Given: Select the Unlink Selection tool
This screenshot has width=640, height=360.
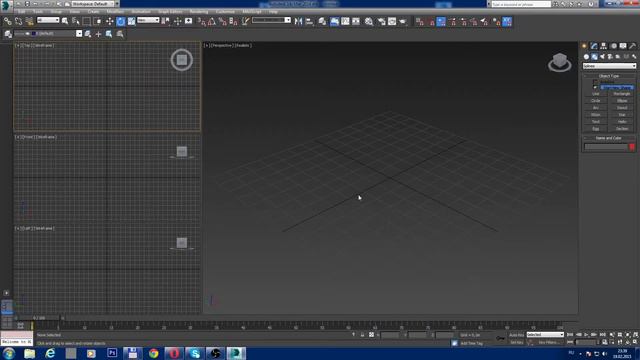Looking at the screenshot, I should point(18,21).
